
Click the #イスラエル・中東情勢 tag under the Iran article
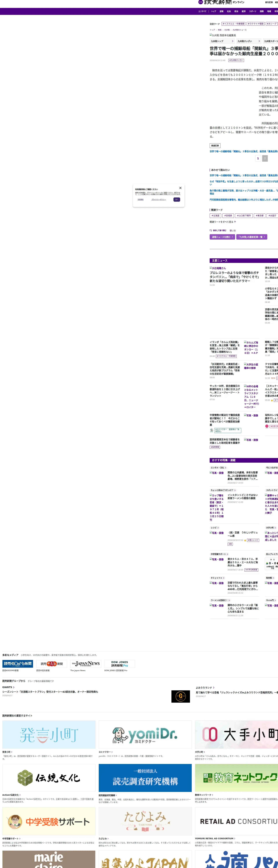tap(226, 356)
